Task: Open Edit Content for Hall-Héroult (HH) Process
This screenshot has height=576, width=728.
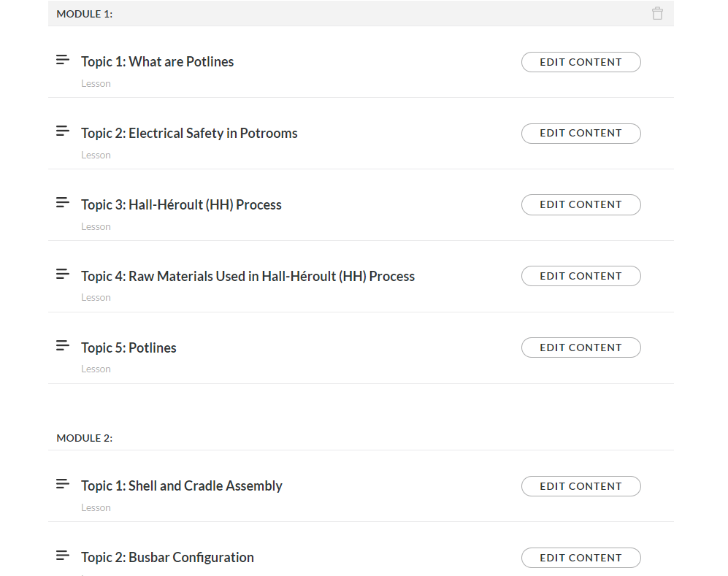Action: point(581,204)
